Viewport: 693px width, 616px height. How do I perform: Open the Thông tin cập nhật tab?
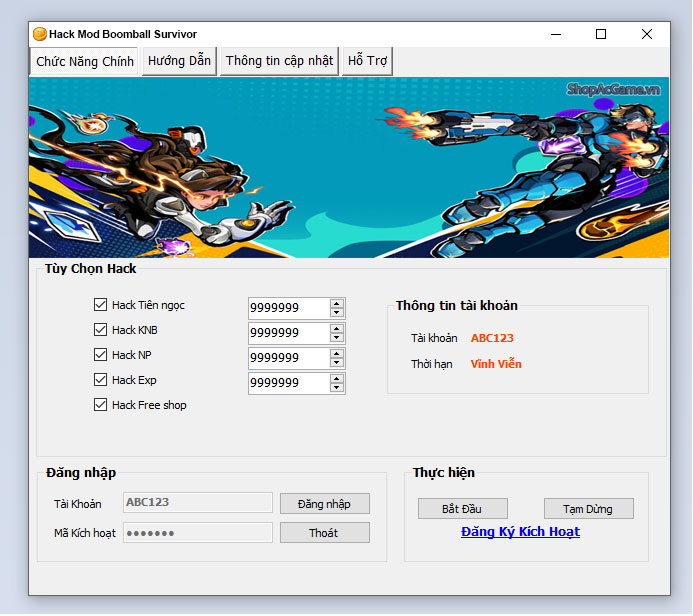coord(279,61)
